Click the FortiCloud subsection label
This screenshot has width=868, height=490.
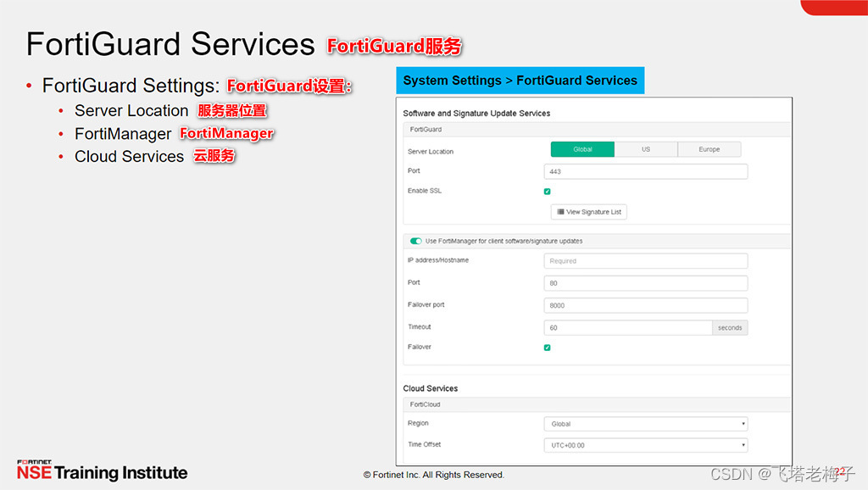[x=426, y=404]
